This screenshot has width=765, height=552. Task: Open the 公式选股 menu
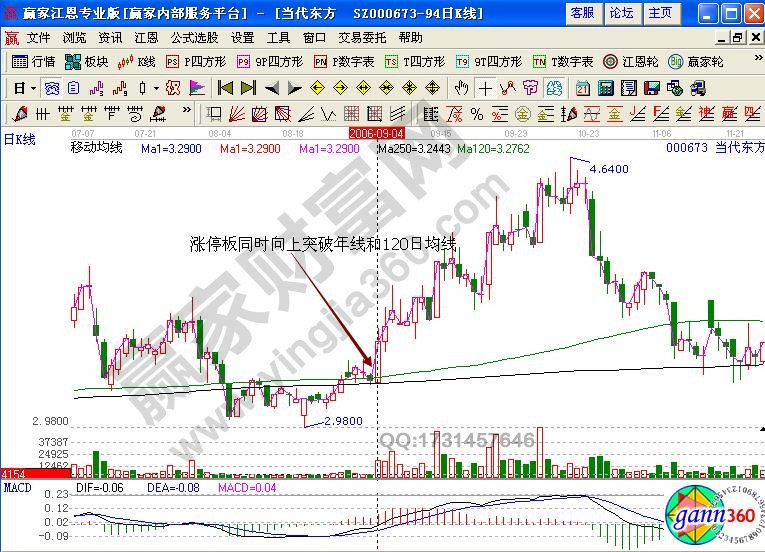click(193, 37)
